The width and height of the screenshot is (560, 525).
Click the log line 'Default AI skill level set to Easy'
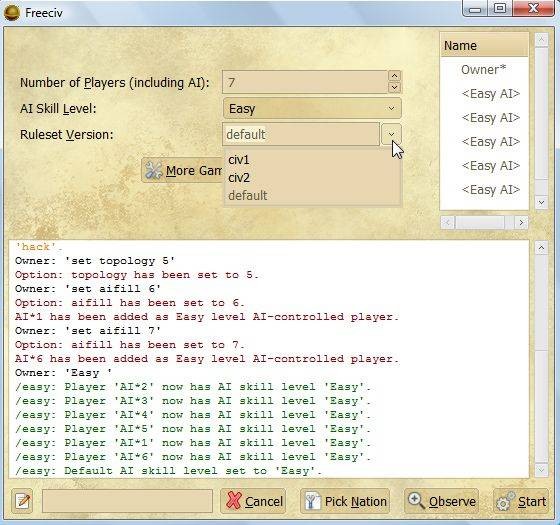(x=169, y=471)
